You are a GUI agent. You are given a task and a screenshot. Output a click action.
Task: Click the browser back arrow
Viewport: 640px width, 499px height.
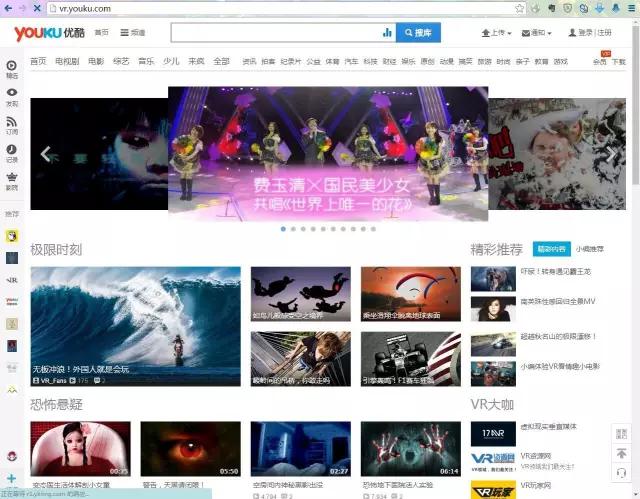[x=8, y=8]
